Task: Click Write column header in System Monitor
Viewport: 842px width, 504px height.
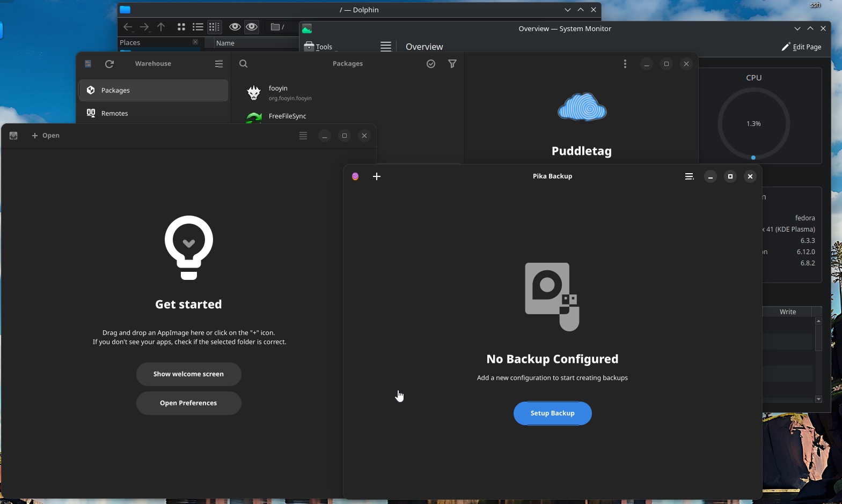Action: click(788, 312)
